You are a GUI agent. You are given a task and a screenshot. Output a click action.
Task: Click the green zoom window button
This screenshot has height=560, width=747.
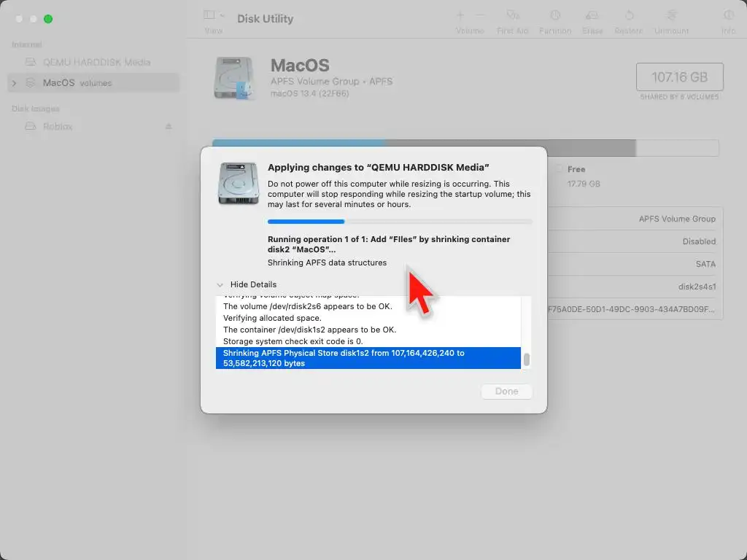pos(48,19)
